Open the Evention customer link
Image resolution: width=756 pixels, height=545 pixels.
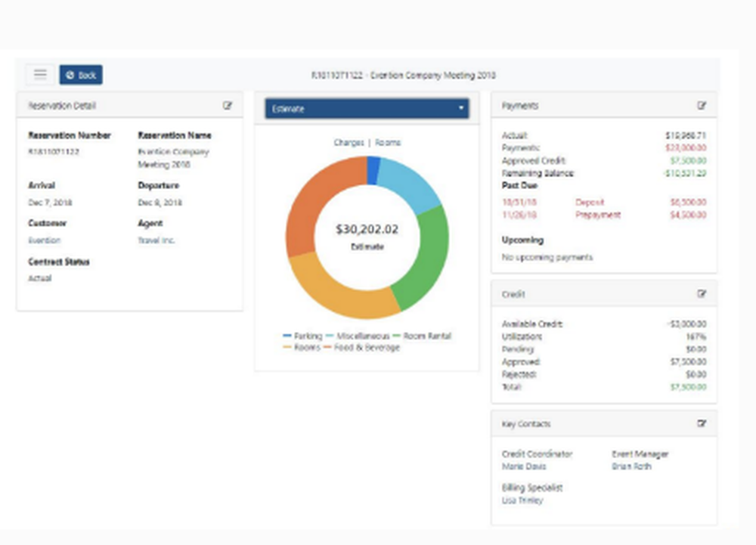pyautogui.click(x=45, y=240)
